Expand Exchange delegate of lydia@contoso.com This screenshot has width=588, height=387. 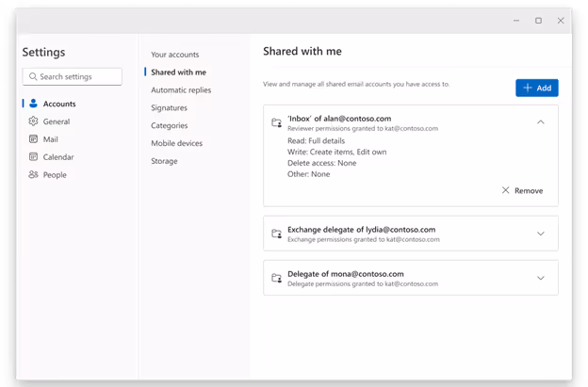pos(540,234)
